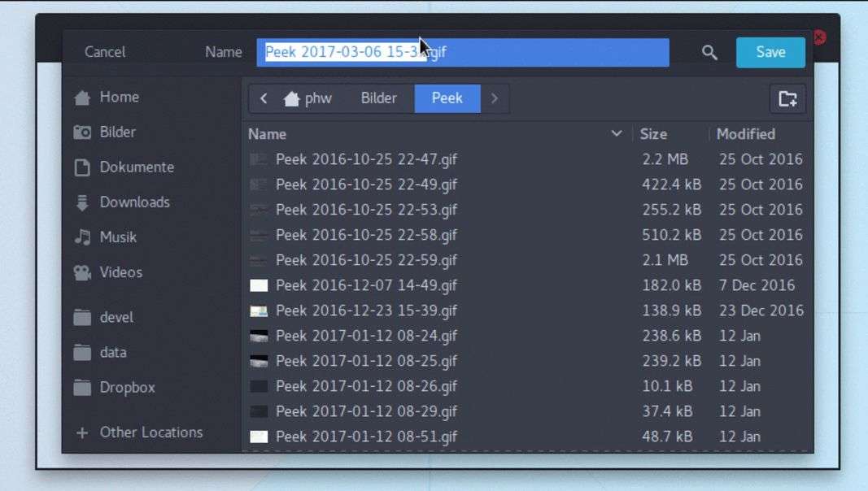
Task: Click the data folder icon
Action: [82, 352]
